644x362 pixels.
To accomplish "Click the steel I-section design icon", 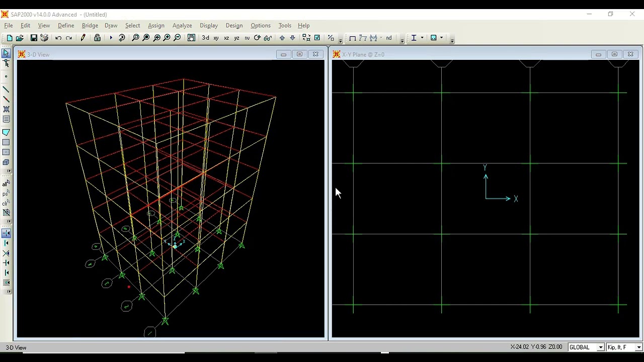I will [414, 38].
